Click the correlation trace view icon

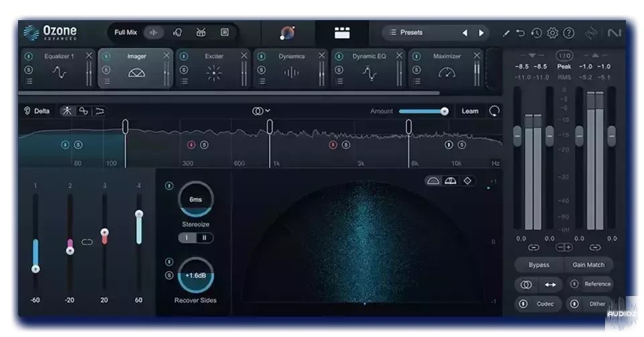pos(83,111)
